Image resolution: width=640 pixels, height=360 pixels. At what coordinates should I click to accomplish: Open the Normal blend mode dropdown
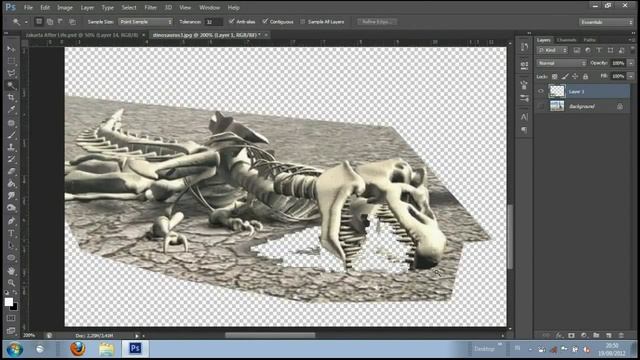click(x=562, y=63)
